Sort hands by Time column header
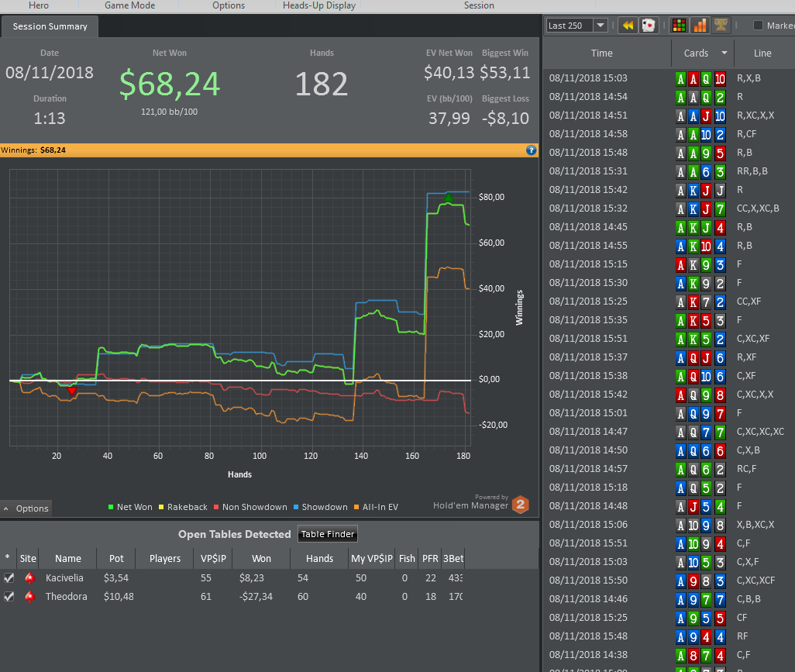 pyautogui.click(x=602, y=53)
